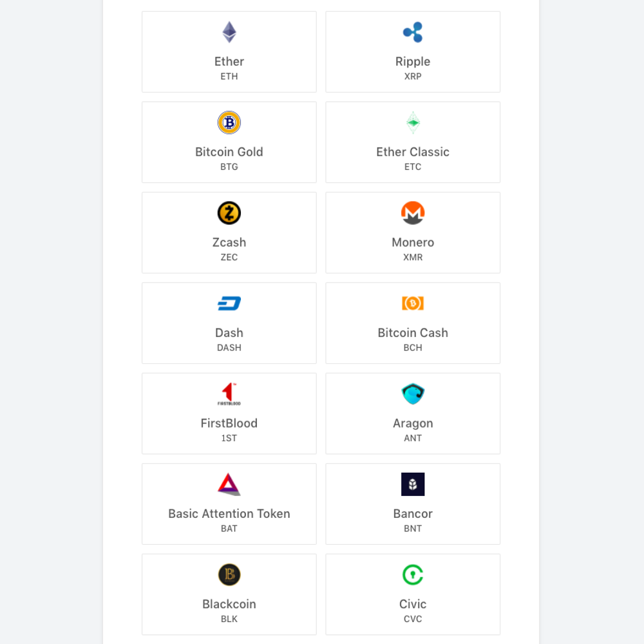Click the BAT ticker text
This screenshot has height=644, width=644.
pyautogui.click(x=229, y=528)
